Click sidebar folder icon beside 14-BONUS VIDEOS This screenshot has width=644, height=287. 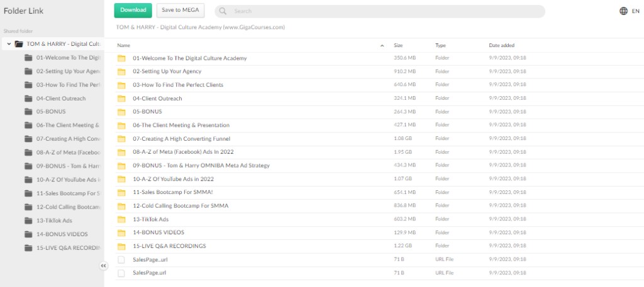pos(28,234)
